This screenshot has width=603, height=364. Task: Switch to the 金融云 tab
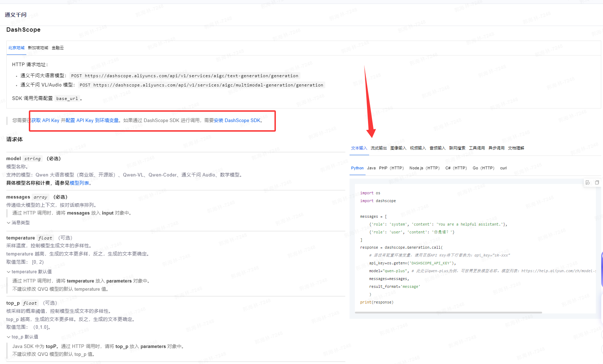coord(58,48)
